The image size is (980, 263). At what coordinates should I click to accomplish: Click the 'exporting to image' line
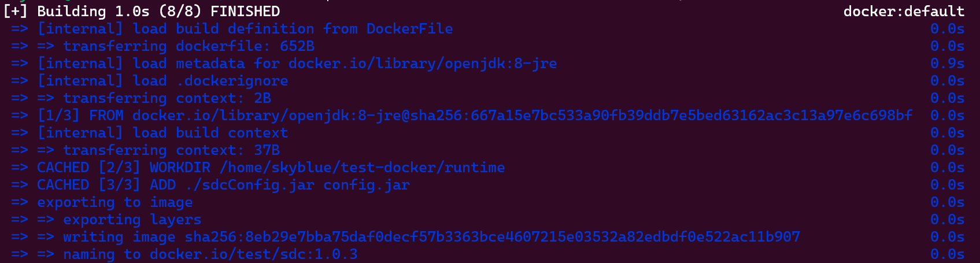(x=114, y=202)
